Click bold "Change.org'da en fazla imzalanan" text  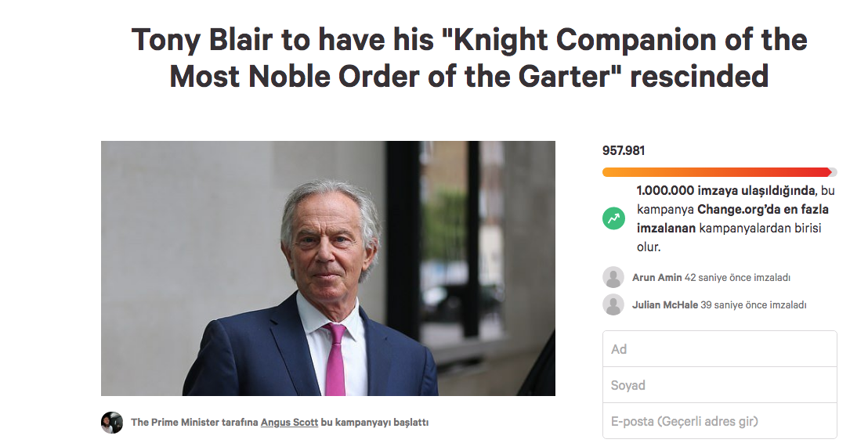point(732,218)
